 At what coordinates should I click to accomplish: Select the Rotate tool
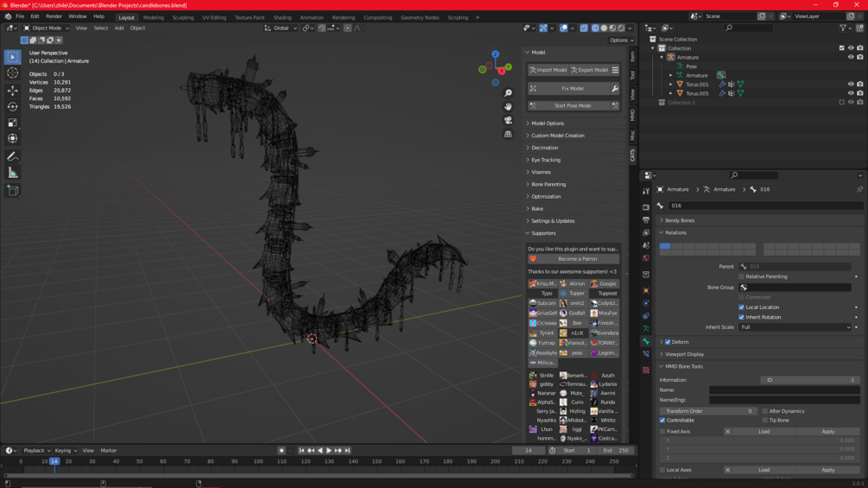(x=13, y=106)
